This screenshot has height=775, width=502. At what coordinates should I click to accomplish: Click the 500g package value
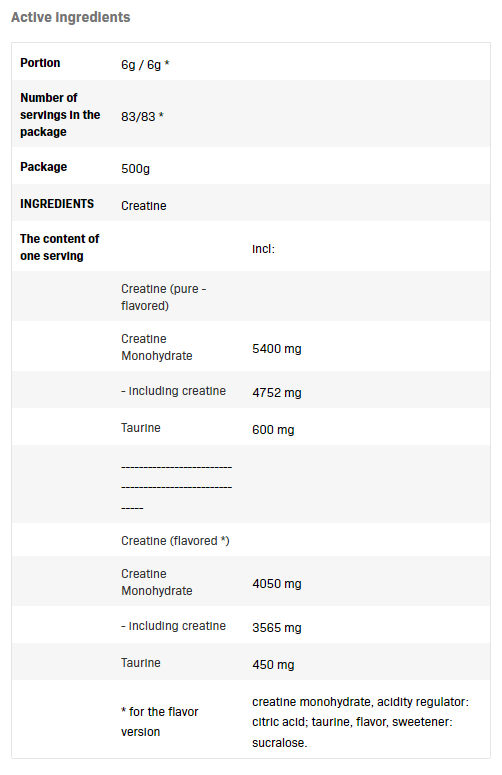click(x=135, y=169)
